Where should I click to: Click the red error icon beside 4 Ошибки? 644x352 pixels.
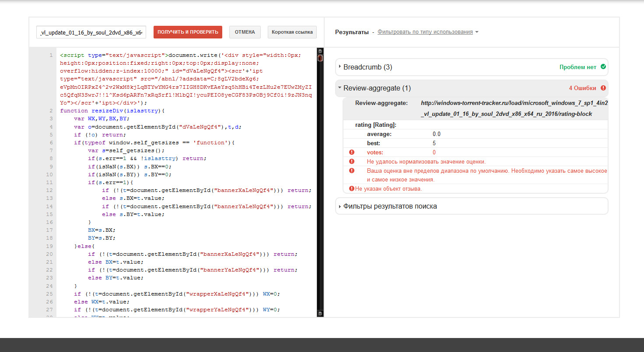click(x=603, y=88)
